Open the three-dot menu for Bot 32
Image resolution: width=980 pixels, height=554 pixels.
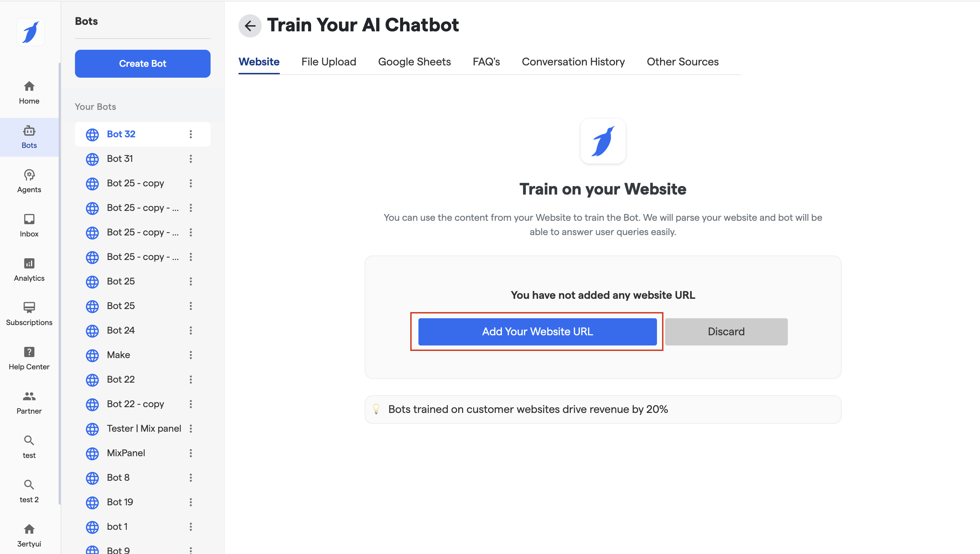pos(190,134)
